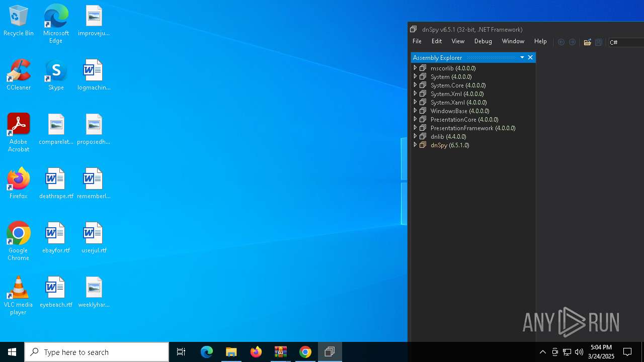Select System.Core (4.0.0.0) tree row

click(x=458, y=85)
